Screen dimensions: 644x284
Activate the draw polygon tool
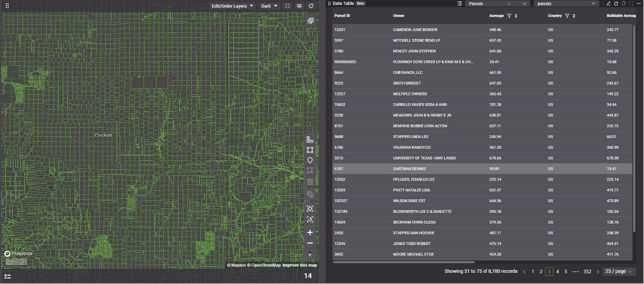310,150
